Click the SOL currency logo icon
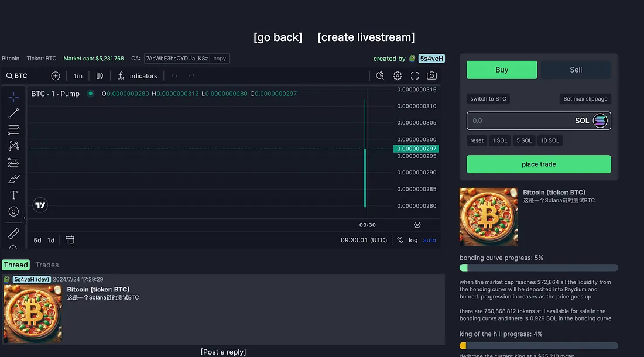644x357 pixels. click(x=600, y=121)
